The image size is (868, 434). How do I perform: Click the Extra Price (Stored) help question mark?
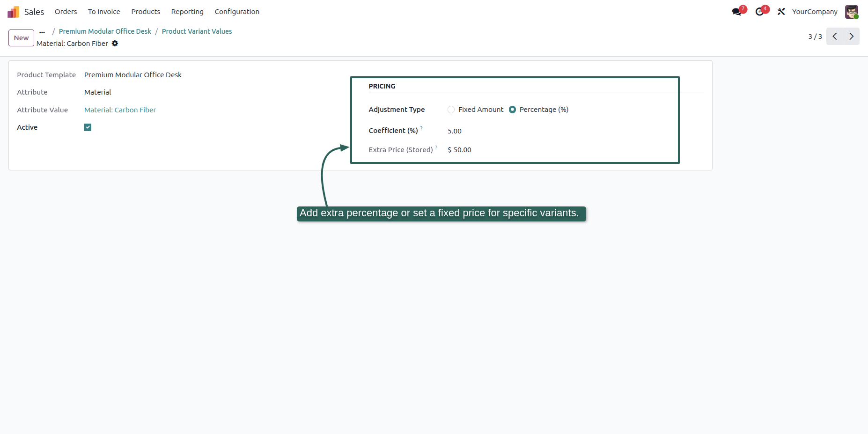pos(436,147)
